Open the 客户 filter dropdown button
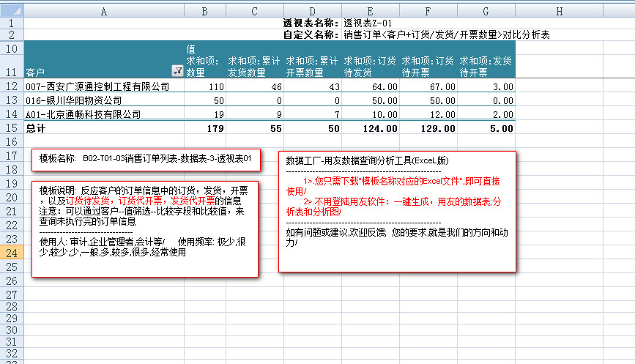 tap(177, 71)
